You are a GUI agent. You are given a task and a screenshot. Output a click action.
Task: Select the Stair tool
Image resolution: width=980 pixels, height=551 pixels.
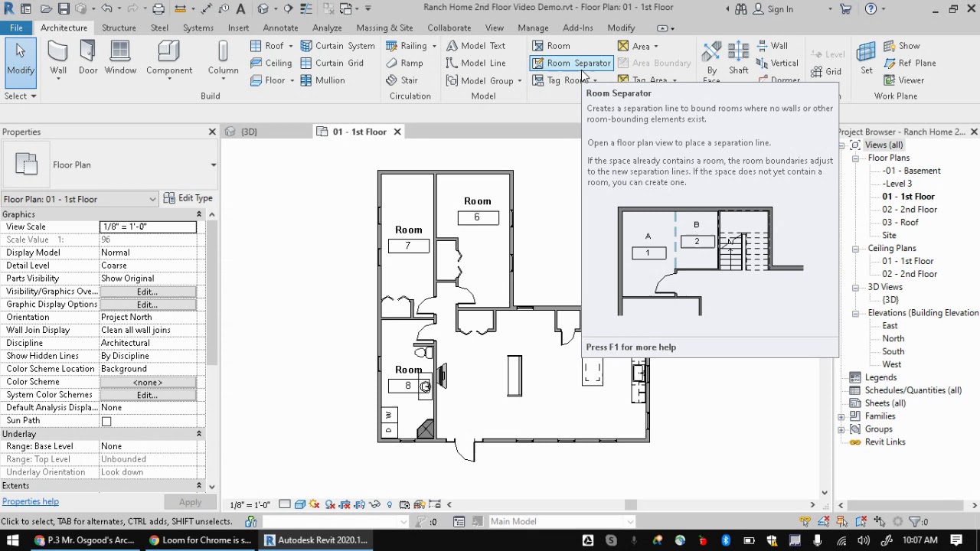coord(402,80)
